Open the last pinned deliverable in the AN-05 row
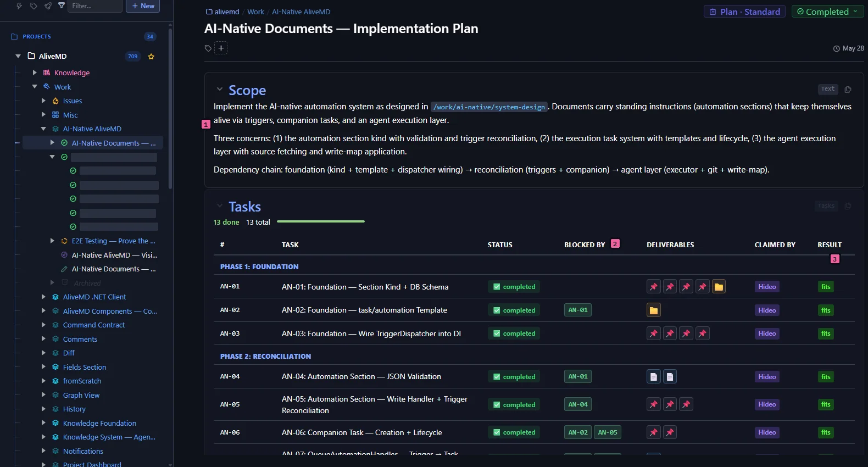 [x=686, y=404]
